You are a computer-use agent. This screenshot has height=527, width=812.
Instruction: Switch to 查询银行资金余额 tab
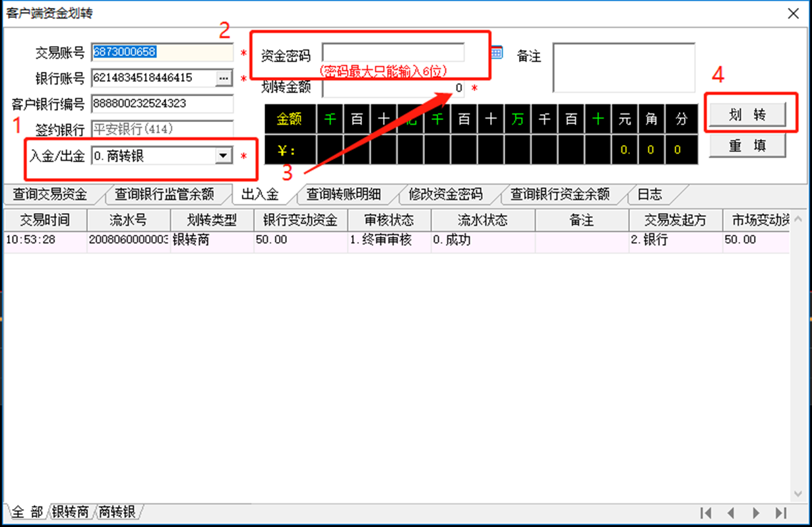click(x=560, y=195)
